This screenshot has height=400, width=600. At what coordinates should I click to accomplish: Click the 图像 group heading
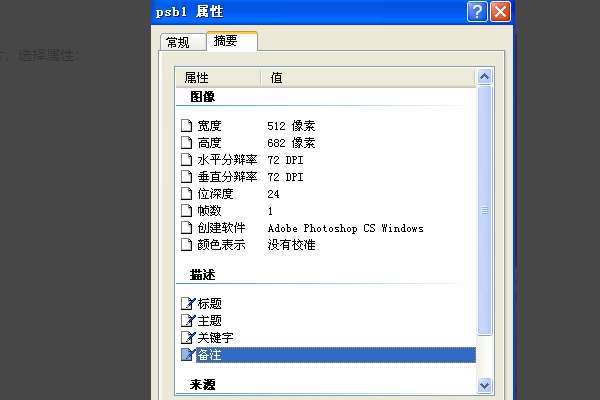click(202, 96)
